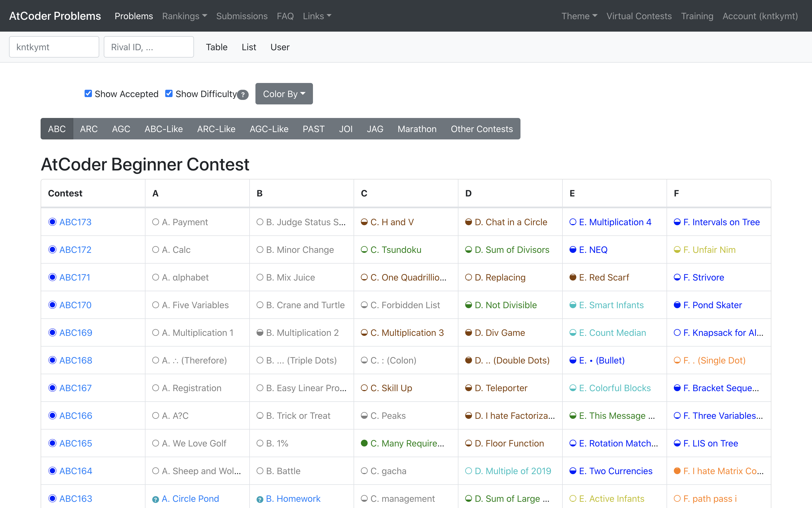The height and width of the screenshot is (508, 812).
Task: Switch to the PAST tab
Action: coord(314,129)
